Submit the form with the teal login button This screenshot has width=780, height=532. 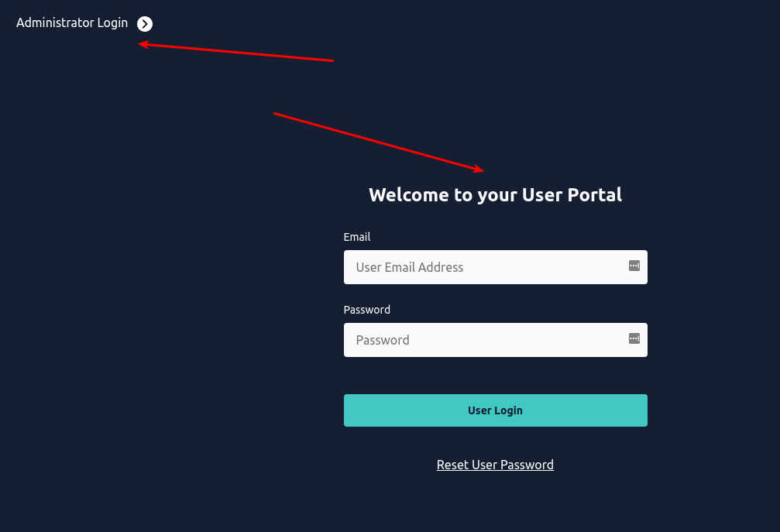point(495,410)
